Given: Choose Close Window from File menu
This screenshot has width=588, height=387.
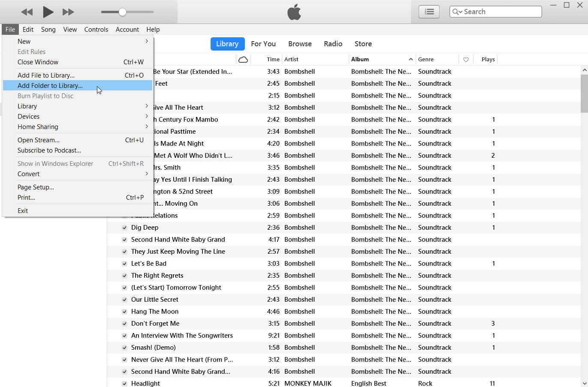Looking at the screenshot, I should (78, 62).
